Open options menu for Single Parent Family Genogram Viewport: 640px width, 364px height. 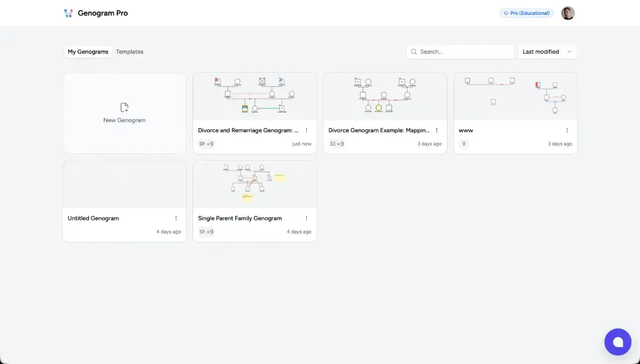pyautogui.click(x=306, y=218)
